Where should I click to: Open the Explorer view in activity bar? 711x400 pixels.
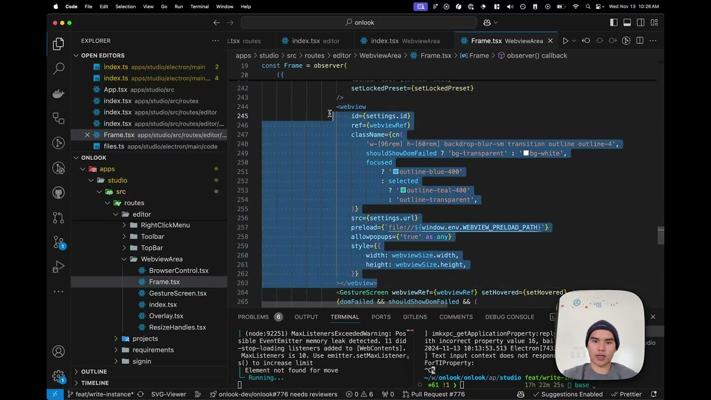pos(58,44)
